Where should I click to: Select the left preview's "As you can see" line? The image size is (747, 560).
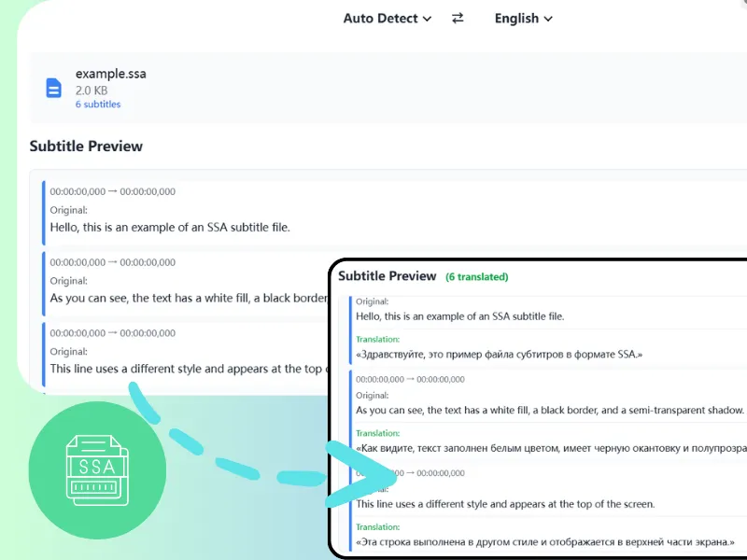(x=187, y=298)
